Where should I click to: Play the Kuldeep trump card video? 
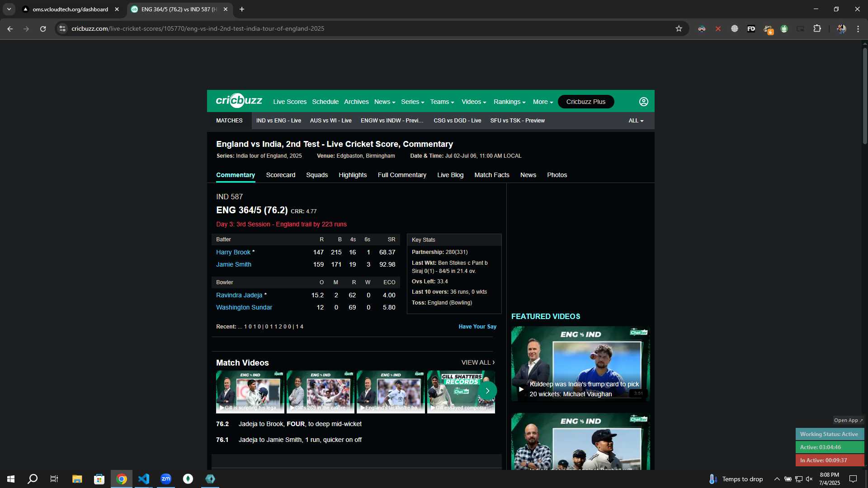tap(580, 364)
